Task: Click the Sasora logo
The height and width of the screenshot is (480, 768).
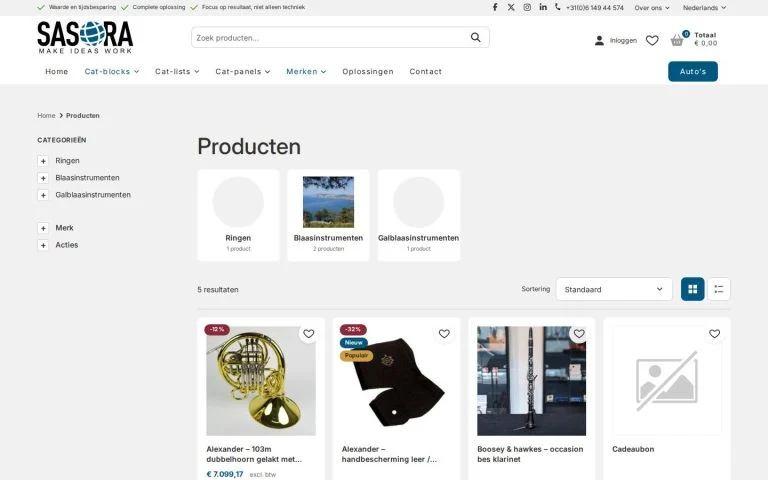Action: click(x=85, y=38)
